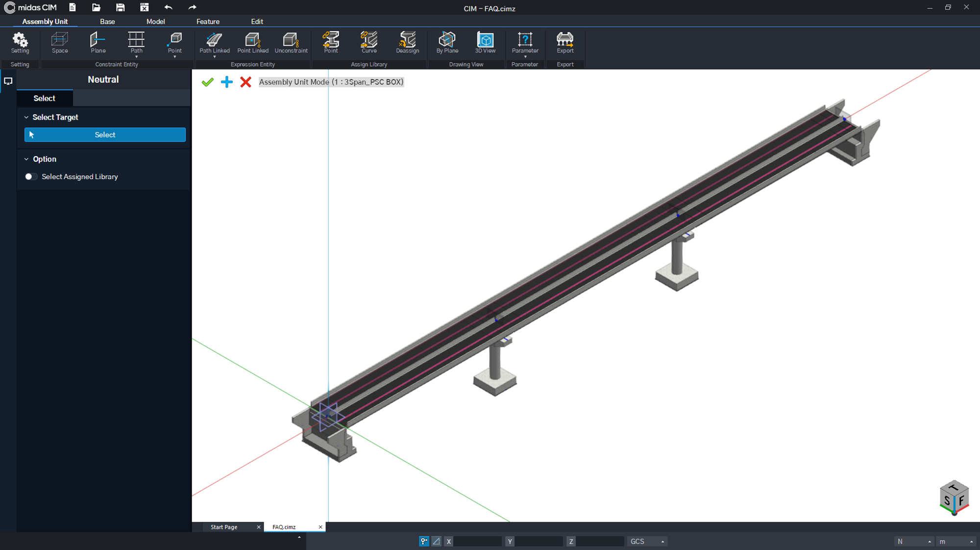Open the m length unit dropdown
Image resolution: width=980 pixels, height=550 pixels.
click(955, 541)
